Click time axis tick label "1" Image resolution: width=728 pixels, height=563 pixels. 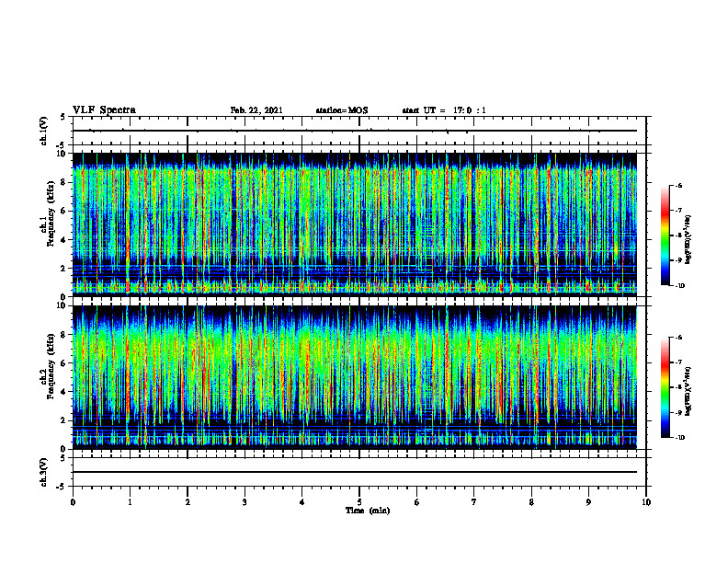click(130, 502)
